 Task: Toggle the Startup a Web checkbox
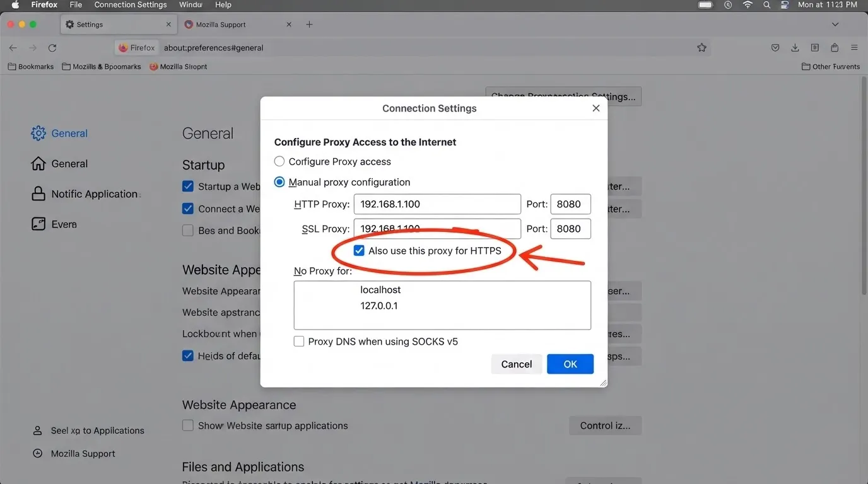point(187,186)
